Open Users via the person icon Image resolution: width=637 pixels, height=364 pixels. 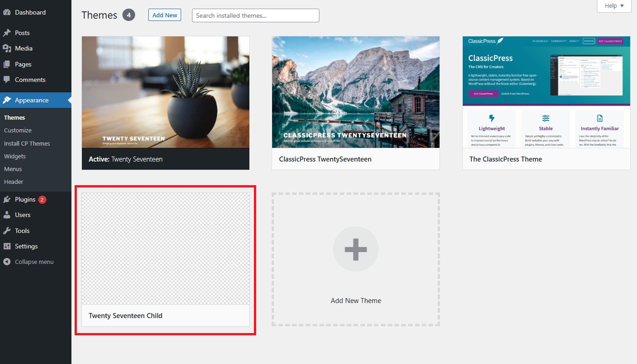(7, 215)
